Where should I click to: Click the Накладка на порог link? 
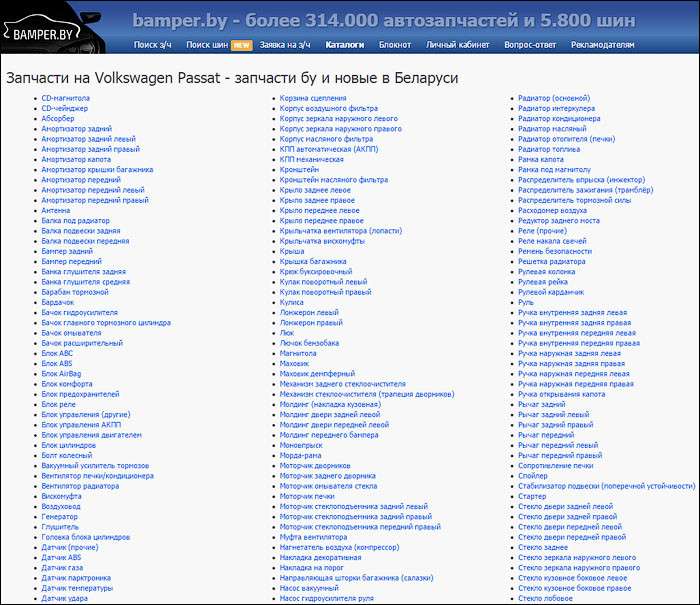[x=311, y=567]
